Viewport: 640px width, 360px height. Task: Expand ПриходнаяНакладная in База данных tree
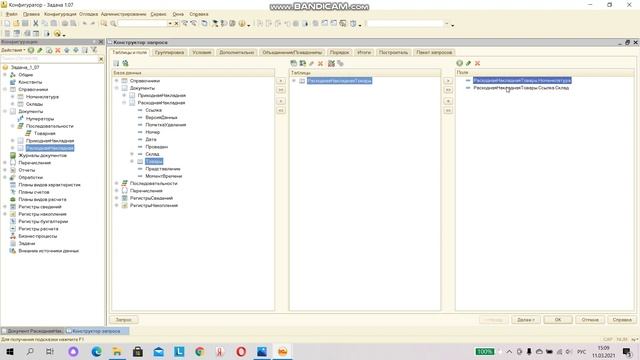pyautogui.click(x=124, y=96)
